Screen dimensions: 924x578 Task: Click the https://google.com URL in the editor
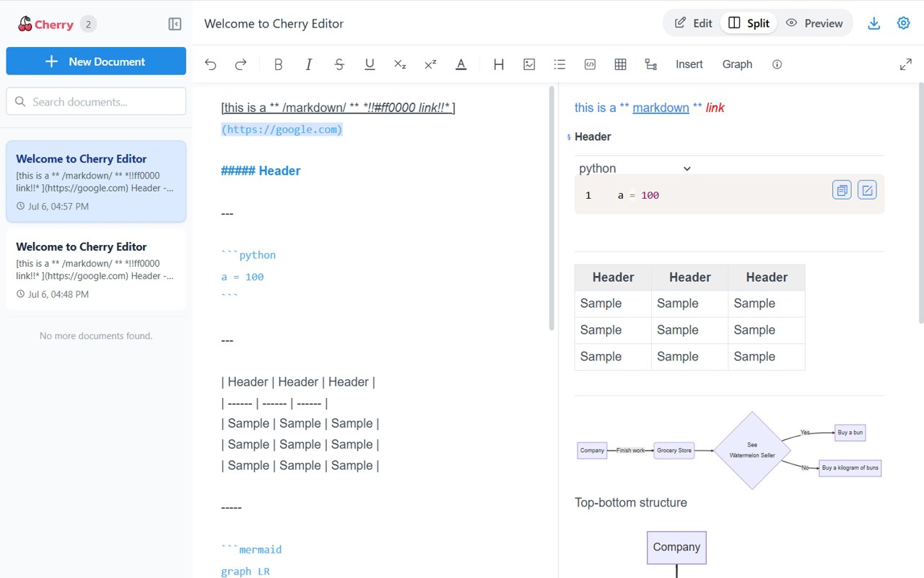(282, 129)
